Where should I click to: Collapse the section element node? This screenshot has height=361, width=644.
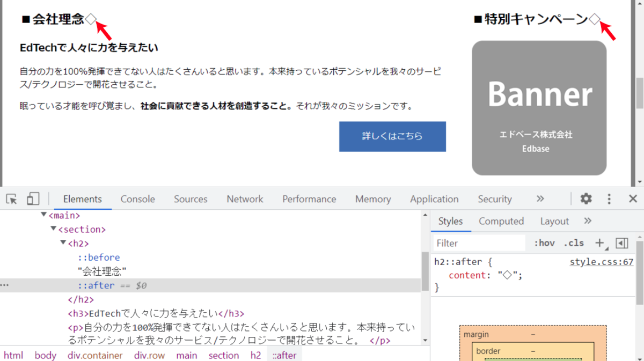coord(54,230)
